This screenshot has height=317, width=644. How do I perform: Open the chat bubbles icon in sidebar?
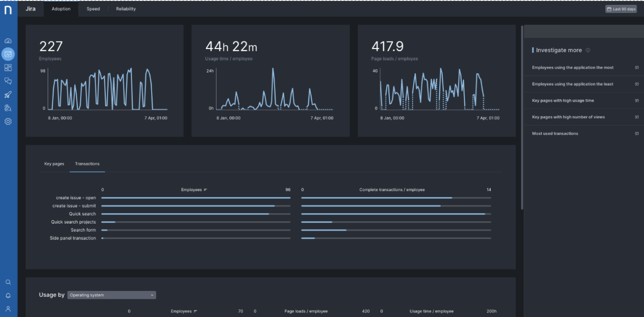coord(8,81)
